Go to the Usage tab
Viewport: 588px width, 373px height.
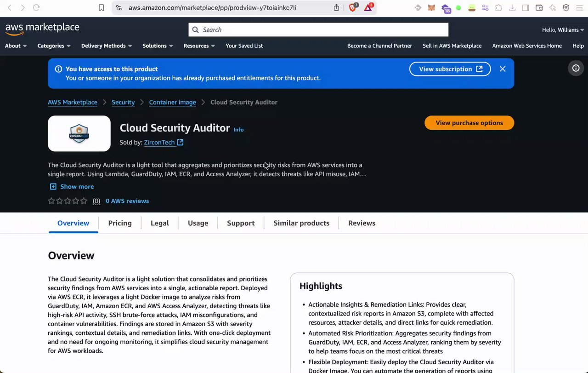coord(198,223)
